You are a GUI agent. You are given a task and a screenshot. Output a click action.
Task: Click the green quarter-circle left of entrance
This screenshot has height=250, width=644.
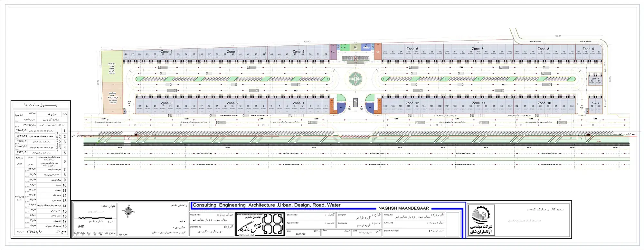point(341,98)
